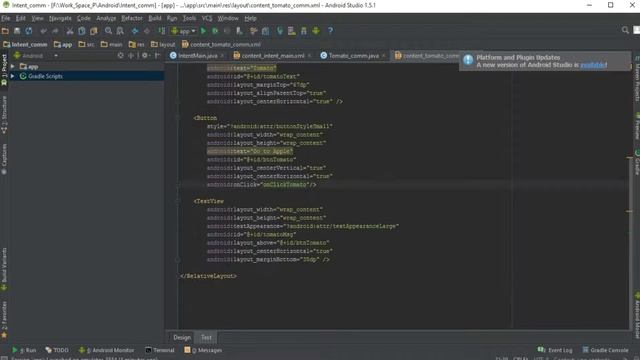Click the Debug app bug icon
The image size is (640, 360).
pos(215,31)
